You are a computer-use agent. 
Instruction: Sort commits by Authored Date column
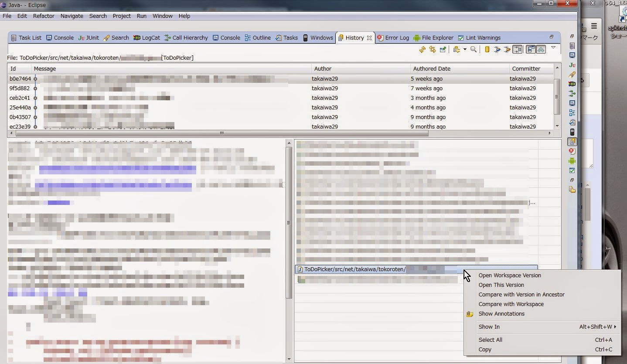(460, 68)
